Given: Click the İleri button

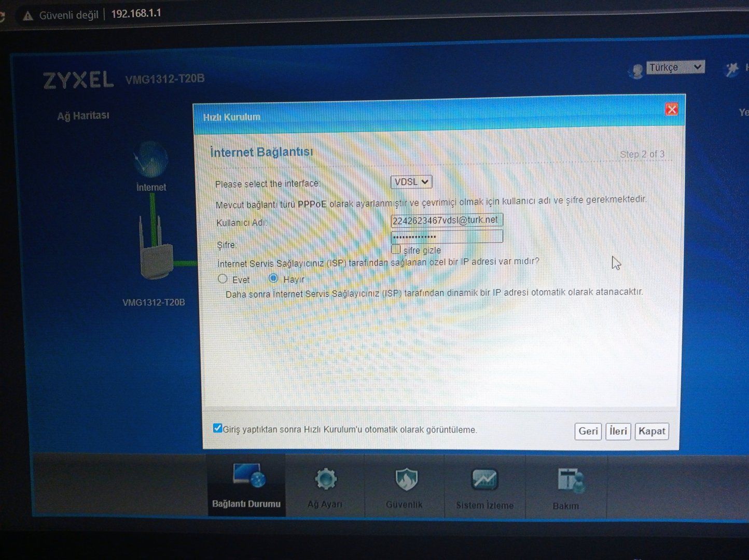Looking at the screenshot, I should pyautogui.click(x=618, y=431).
